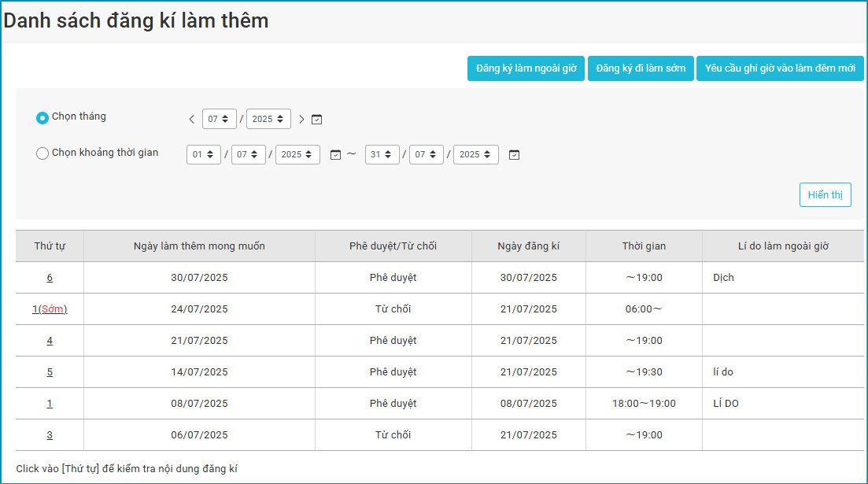The width and height of the screenshot is (868, 484).
Task: Open the '1(Sớm)' early registration link
Action: (x=50, y=309)
